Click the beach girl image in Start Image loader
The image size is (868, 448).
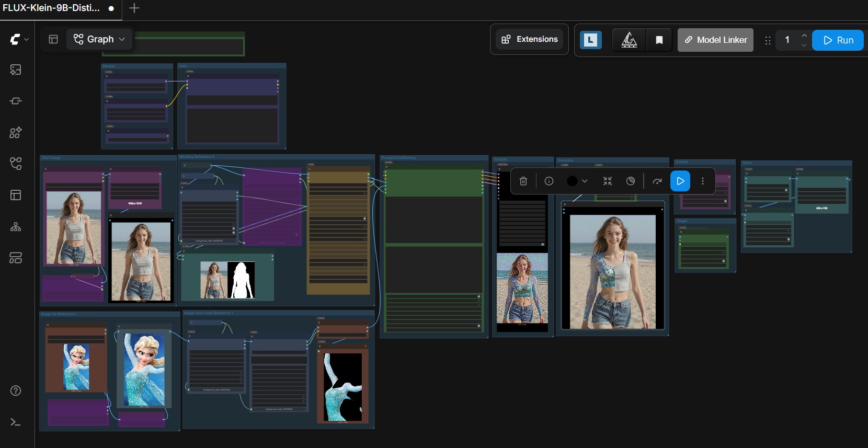pos(74,227)
